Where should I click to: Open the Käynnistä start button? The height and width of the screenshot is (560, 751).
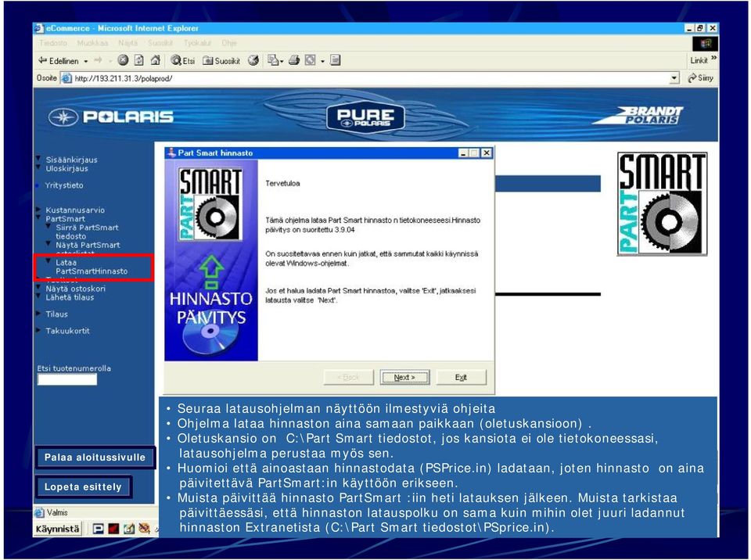[x=57, y=529]
